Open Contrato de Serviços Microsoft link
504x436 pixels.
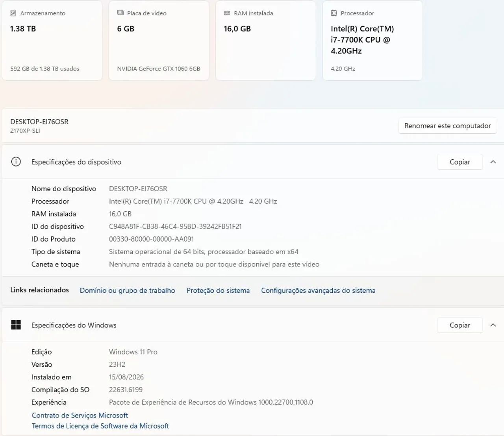(80, 415)
